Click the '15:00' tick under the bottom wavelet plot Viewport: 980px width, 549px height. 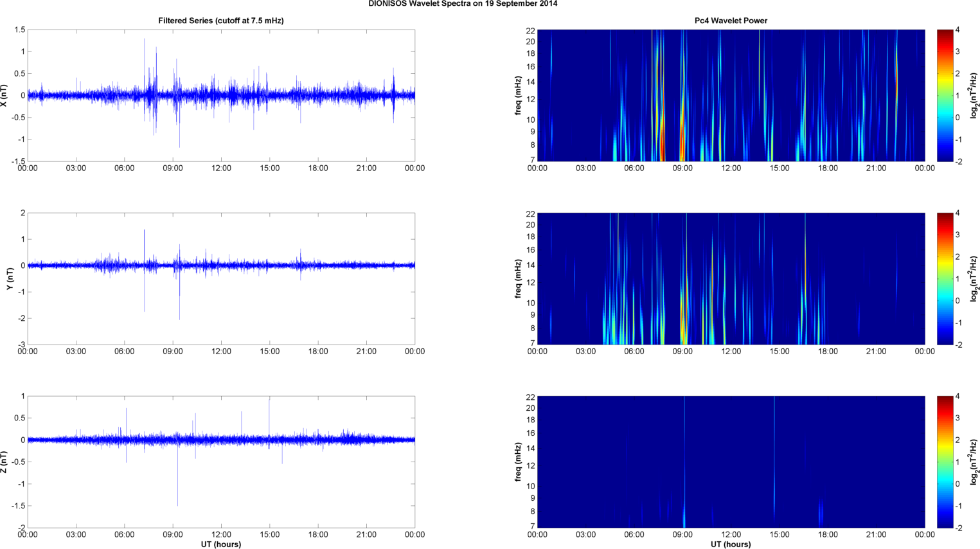(x=780, y=535)
